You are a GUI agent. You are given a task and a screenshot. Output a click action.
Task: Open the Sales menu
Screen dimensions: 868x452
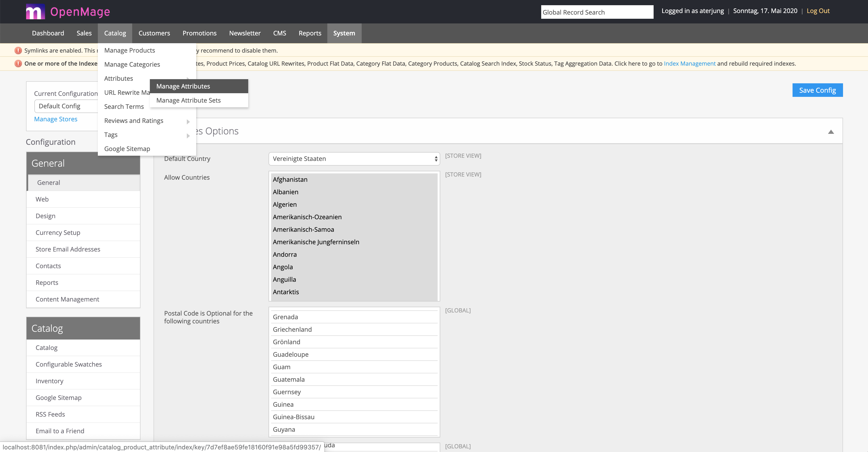pos(84,33)
